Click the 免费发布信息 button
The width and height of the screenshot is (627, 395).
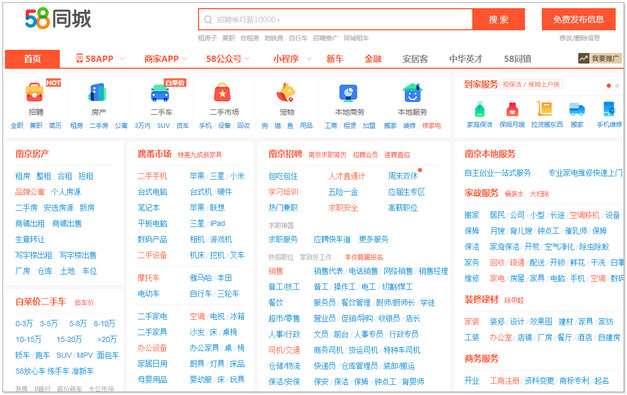[x=579, y=19]
